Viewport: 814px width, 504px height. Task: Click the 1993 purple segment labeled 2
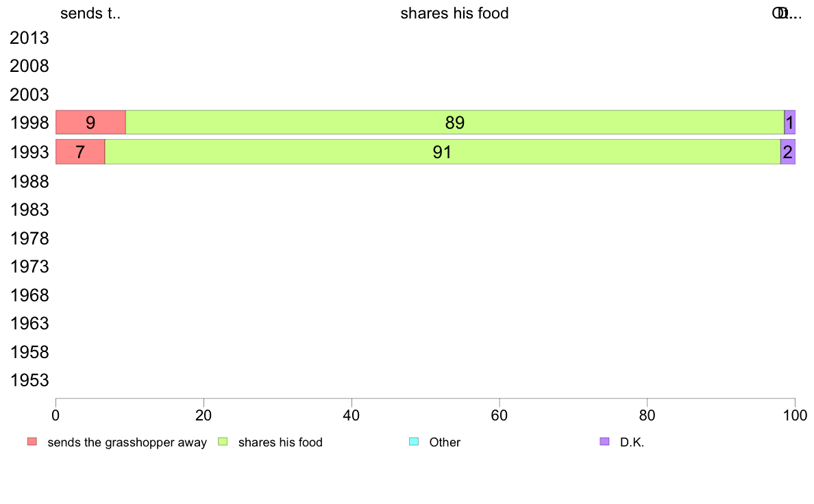point(787,151)
